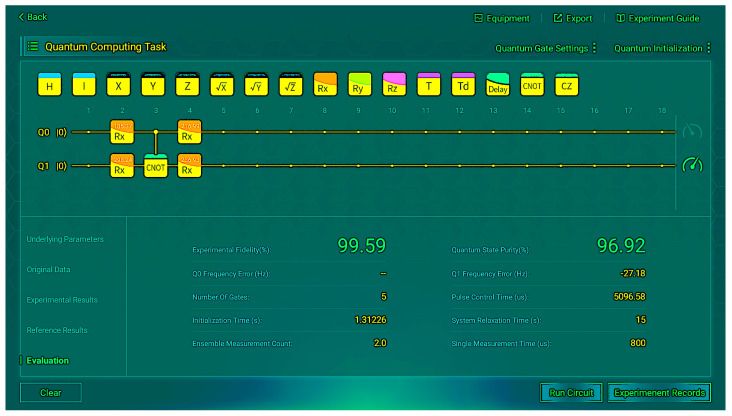The width and height of the screenshot is (732, 416).
Task: Select the Delay gate tile
Action: click(x=498, y=85)
